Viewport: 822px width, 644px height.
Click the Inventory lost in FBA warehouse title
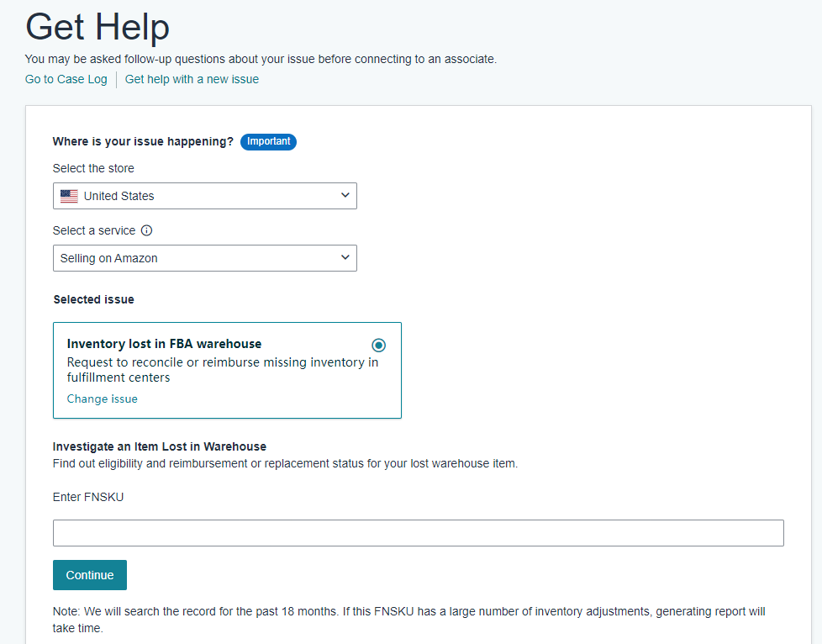pyautogui.click(x=164, y=344)
